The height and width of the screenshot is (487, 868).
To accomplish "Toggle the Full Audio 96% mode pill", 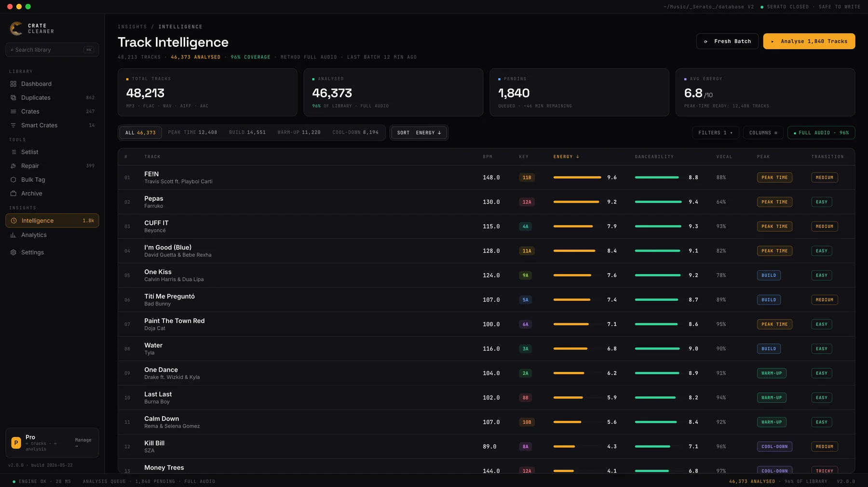I will click(821, 133).
